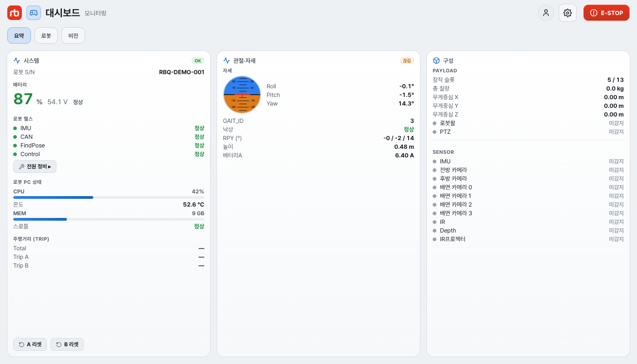Click the gray dot beside 전방 카메라
This screenshot has width=637, height=364.
(x=435, y=170)
